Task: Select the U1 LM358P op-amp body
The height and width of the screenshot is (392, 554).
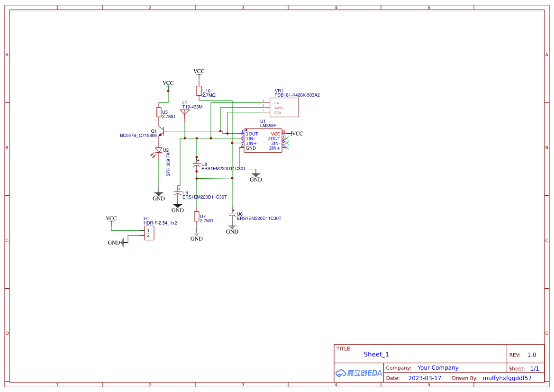Action: point(263,140)
